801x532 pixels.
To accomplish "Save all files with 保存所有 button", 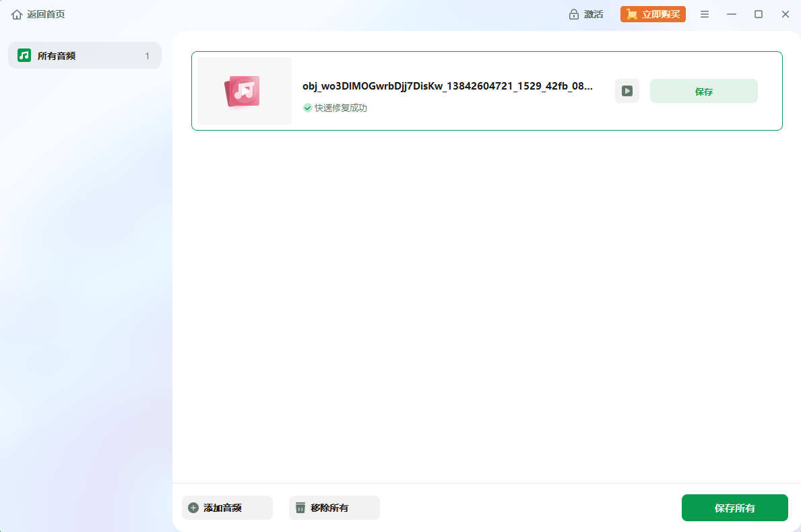I will [x=734, y=508].
